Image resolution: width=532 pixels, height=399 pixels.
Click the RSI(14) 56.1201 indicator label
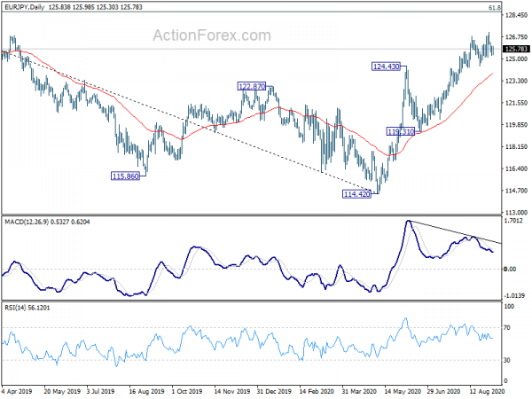pyautogui.click(x=27, y=308)
